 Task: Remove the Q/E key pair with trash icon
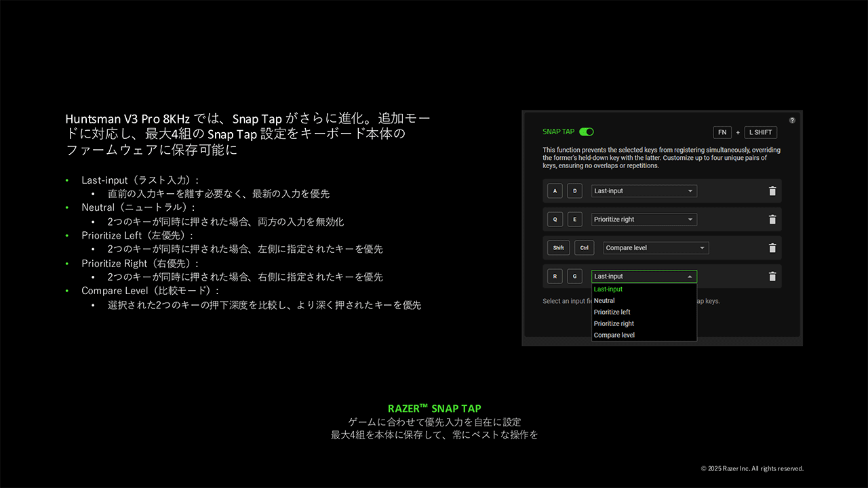click(772, 220)
